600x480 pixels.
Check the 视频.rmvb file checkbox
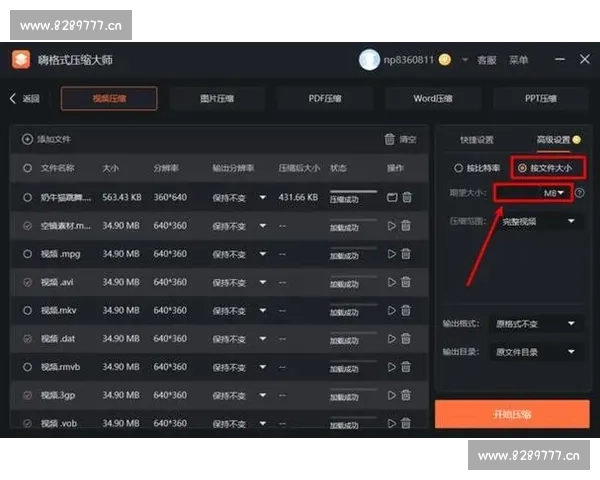(x=27, y=367)
